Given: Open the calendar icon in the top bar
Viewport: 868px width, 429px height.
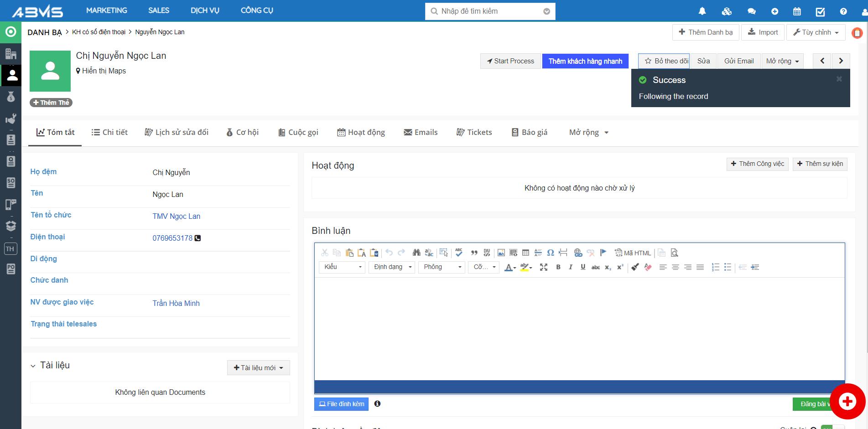Looking at the screenshot, I should [797, 11].
